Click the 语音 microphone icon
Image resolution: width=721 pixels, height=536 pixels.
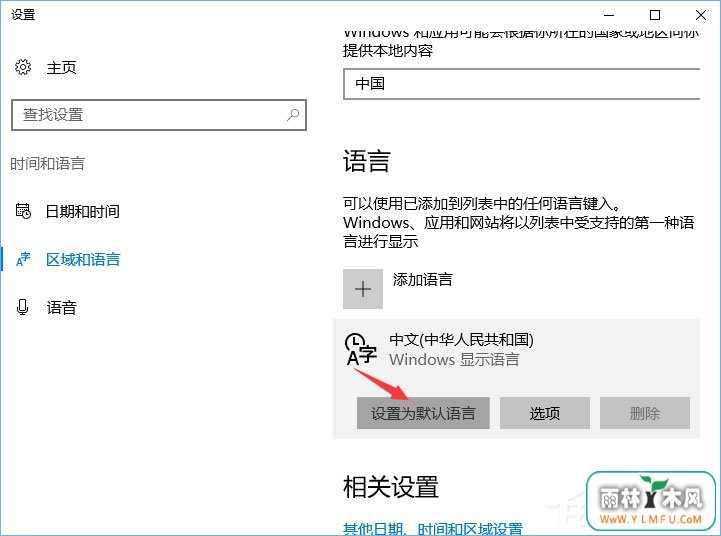click(22, 307)
